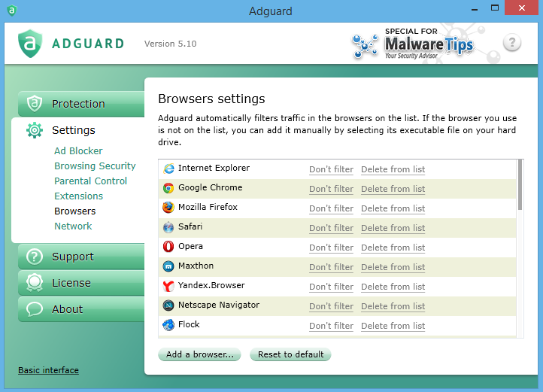Go to Ad Blocker settings

tap(78, 150)
